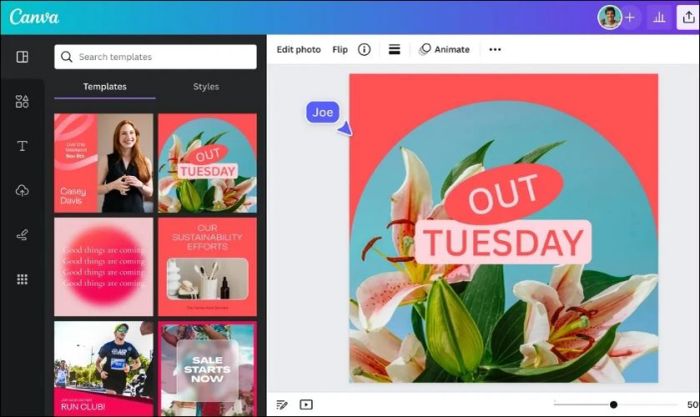The image size is (700, 417).
Task: Open the templates layout sidebar icon
Action: (22, 57)
